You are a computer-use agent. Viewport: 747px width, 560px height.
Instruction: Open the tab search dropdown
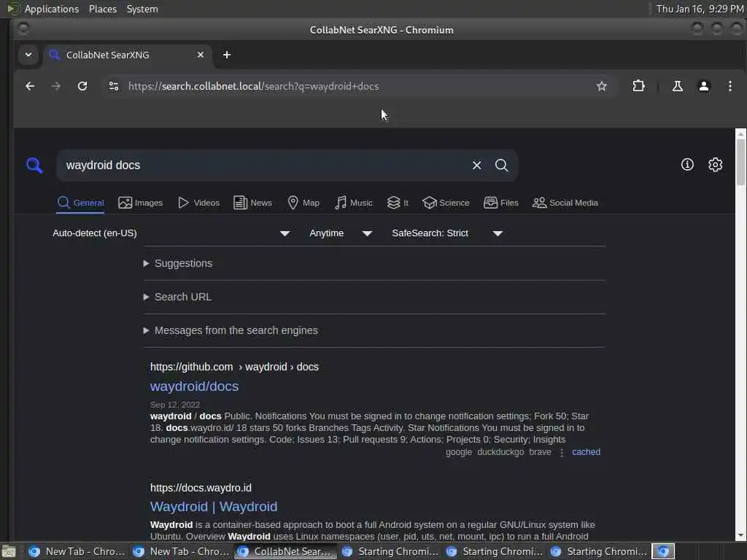click(x=28, y=55)
